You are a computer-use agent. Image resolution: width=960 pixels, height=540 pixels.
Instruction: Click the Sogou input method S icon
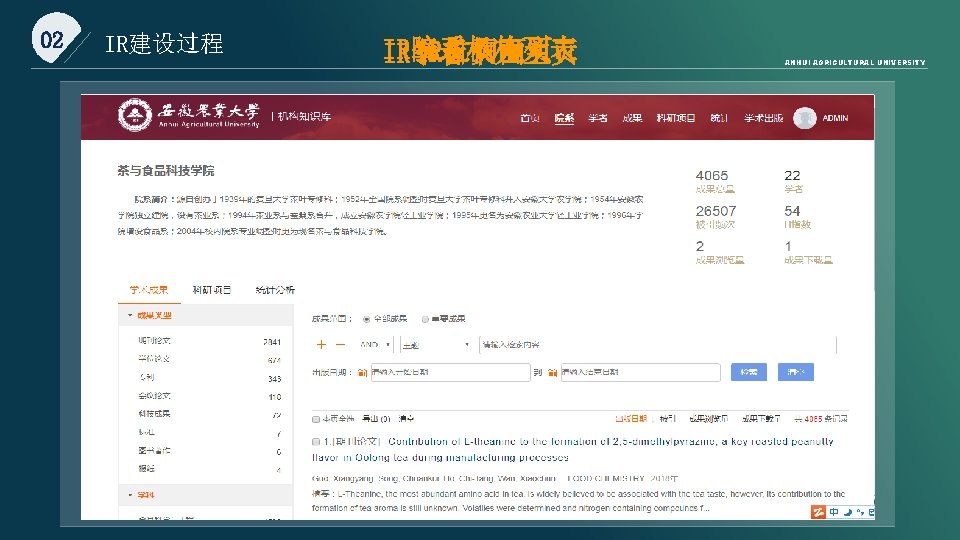point(818,512)
